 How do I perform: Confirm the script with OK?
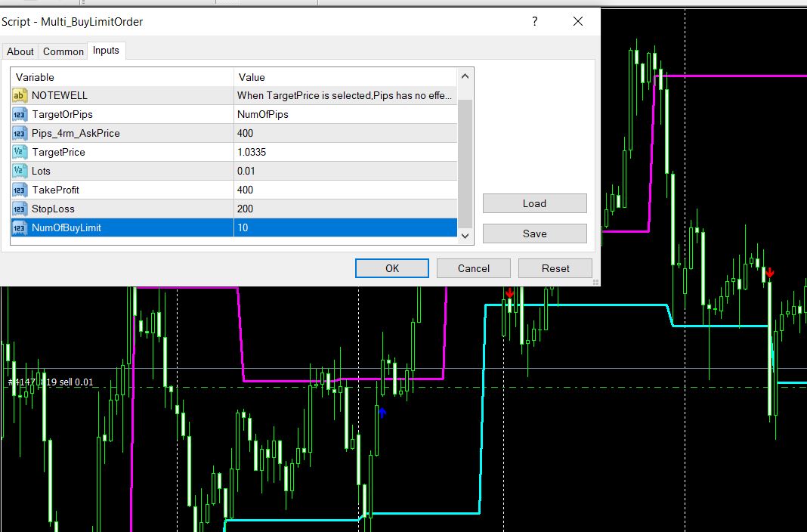391,268
